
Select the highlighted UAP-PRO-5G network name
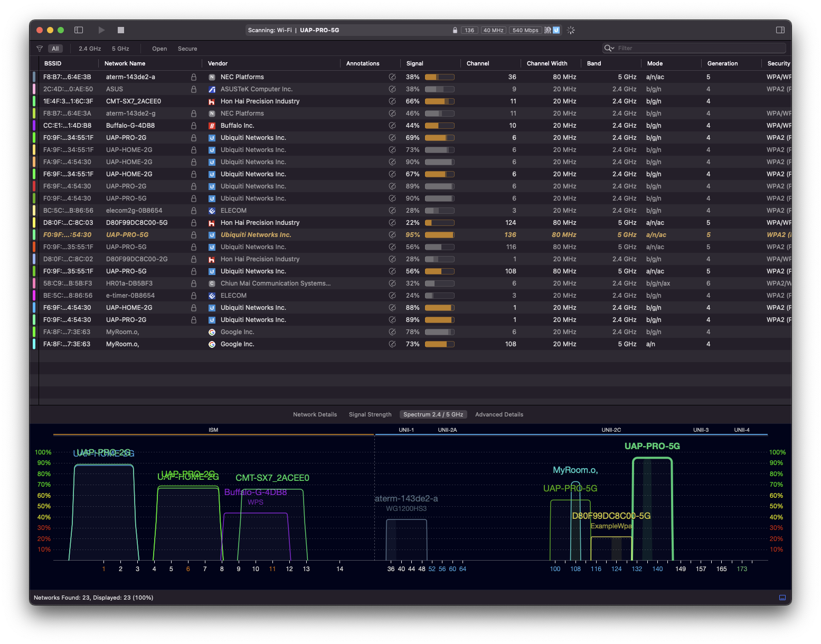pyautogui.click(x=127, y=235)
